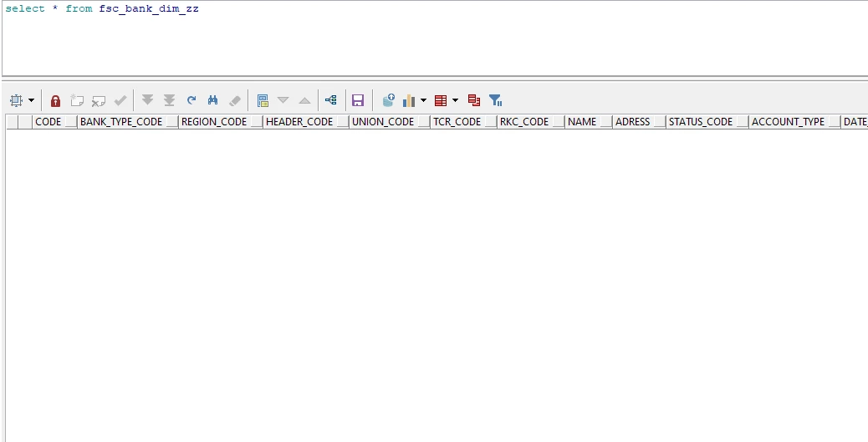Click the red lock edit data icon
This screenshot has width=868, height=442.
pyautogui.click(x=55, y=100)
